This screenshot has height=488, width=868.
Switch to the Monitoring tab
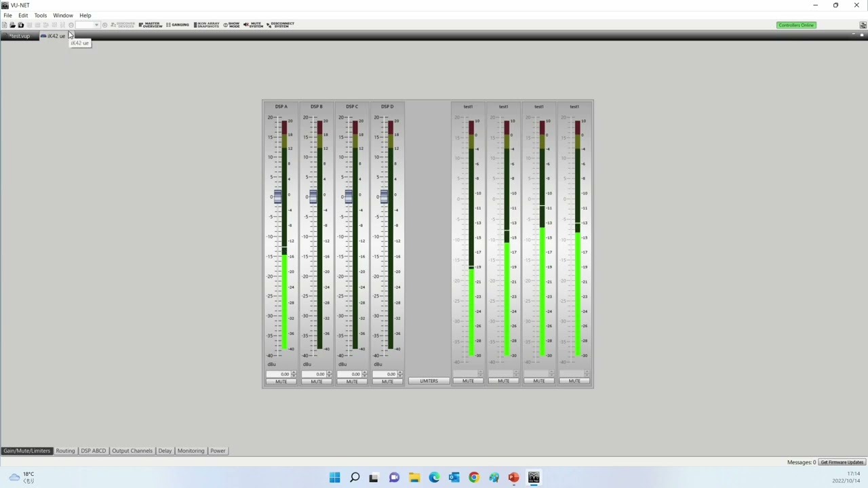[191, 451]
